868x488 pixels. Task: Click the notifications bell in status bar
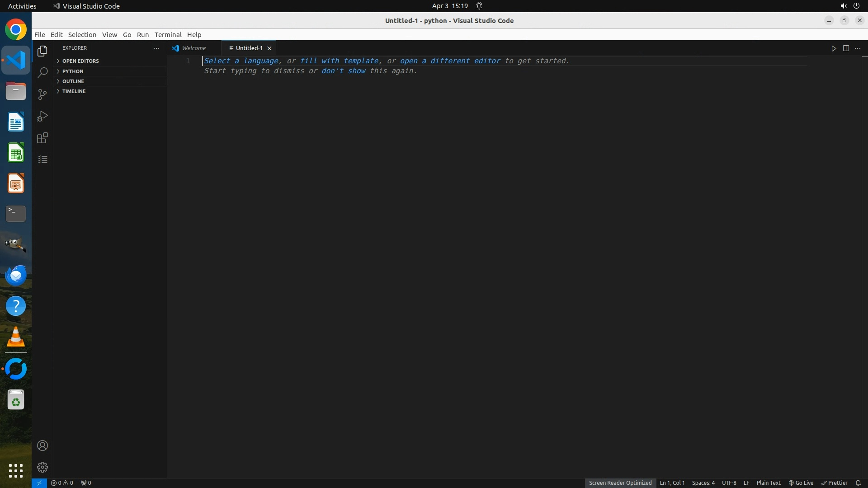pyautogui.click(x=858, y=483)
